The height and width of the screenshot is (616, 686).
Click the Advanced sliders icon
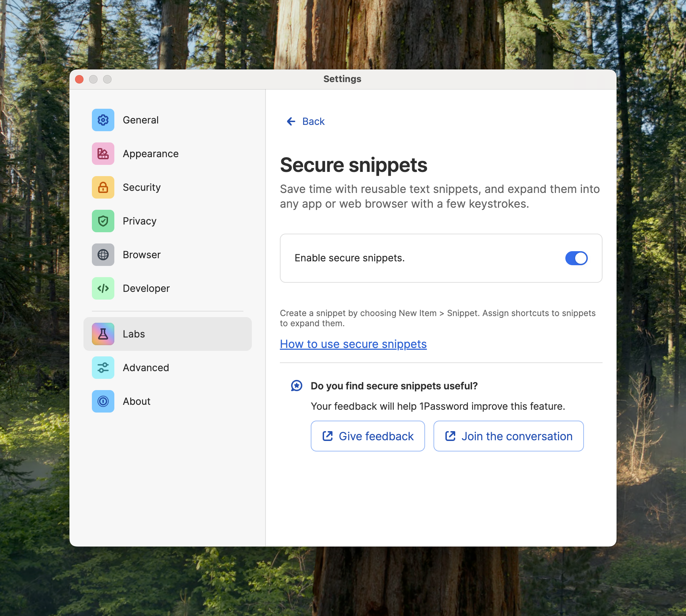[103, 368]
